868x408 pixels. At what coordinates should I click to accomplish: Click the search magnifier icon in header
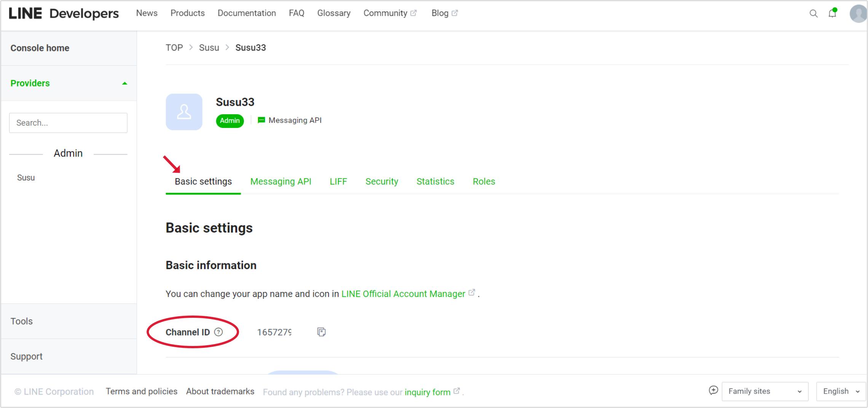(813, 14)
